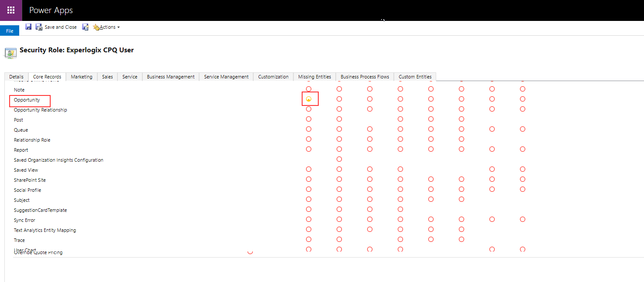Toggle Read privilege circle in Opportunity row
This screenshot has width=644, height=282.
tap(339, 99)
